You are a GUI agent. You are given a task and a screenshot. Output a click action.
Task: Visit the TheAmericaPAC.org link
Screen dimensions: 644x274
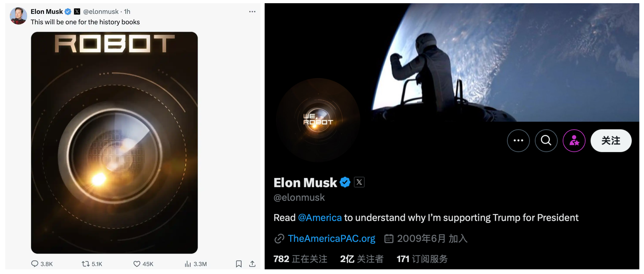(331, 239)
